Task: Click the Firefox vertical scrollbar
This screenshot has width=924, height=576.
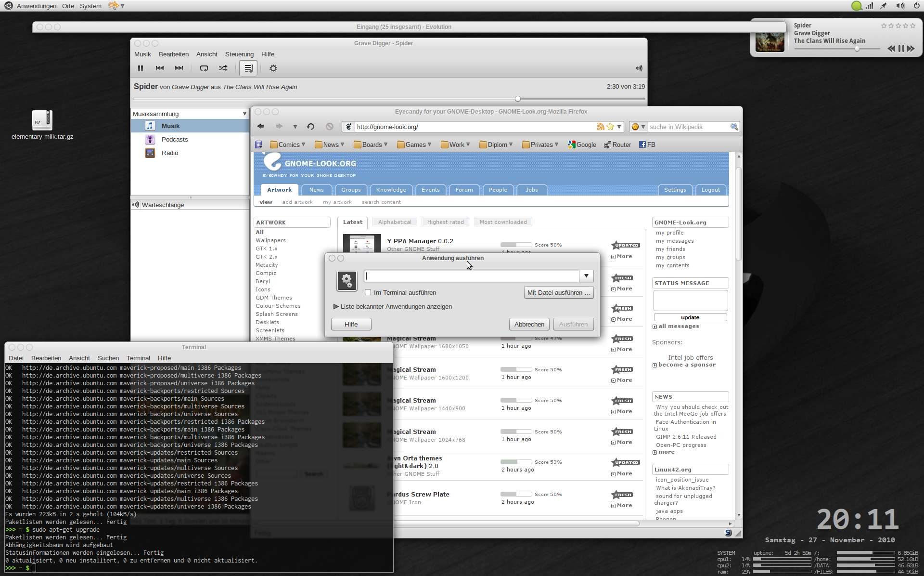Action: click(x=739, y=214)
